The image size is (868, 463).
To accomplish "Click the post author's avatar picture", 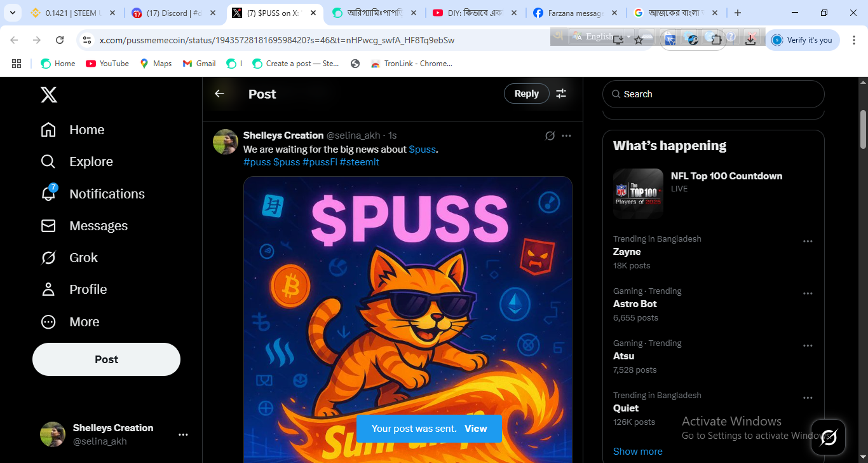I will [226, 142].
